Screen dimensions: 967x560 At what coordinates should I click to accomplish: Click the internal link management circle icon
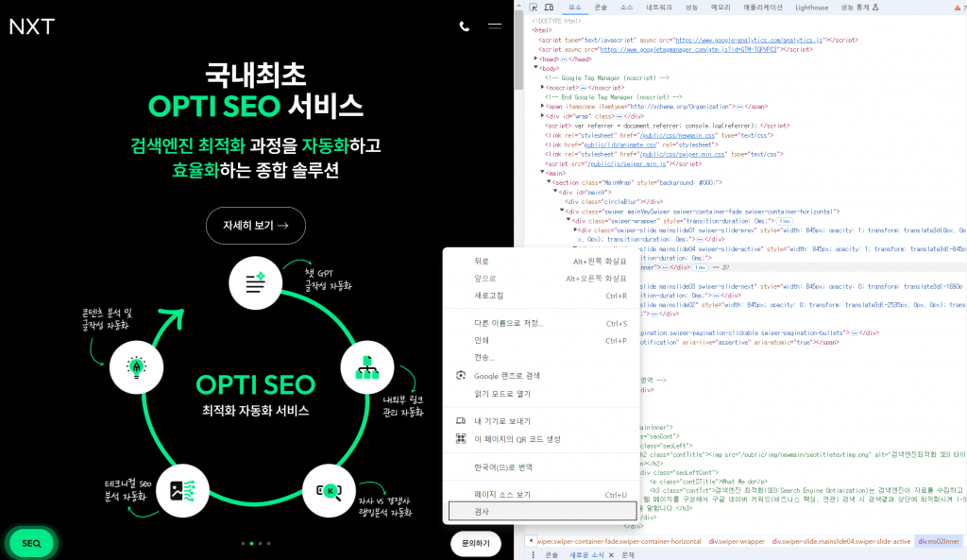[x=365, y=367]
